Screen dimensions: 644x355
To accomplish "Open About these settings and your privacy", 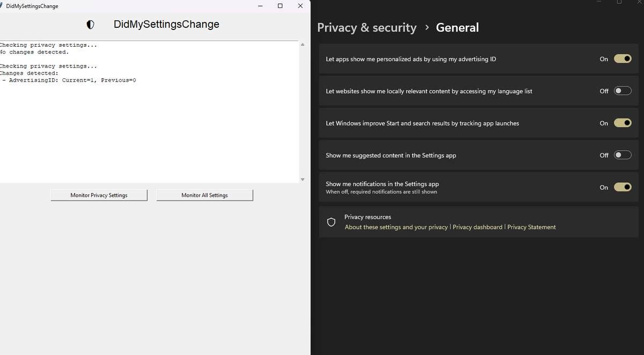I will click(x=396, y=227).
